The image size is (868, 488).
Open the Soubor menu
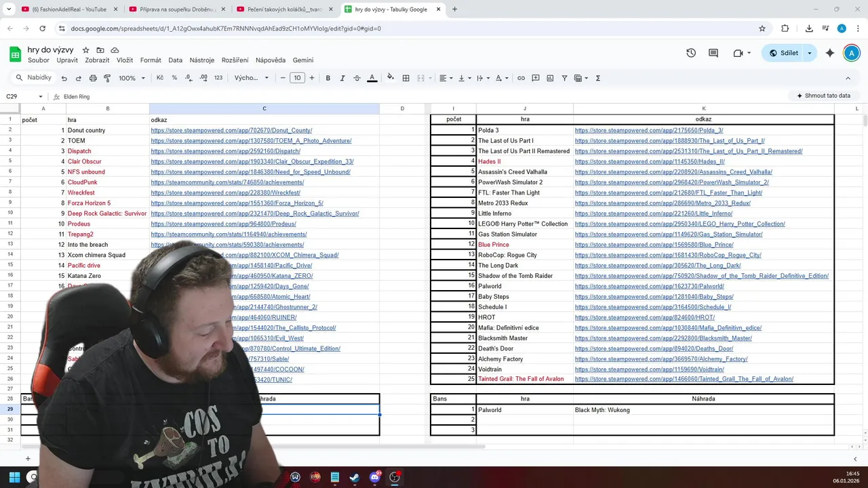39,60
